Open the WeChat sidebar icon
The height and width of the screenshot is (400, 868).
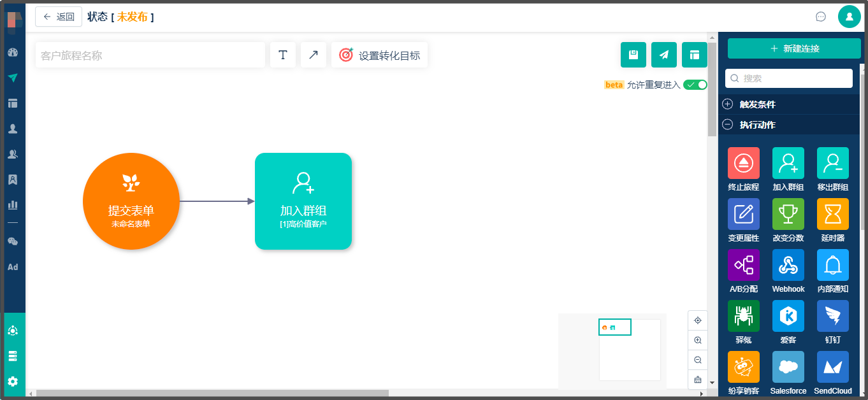[x=13, y=241]
